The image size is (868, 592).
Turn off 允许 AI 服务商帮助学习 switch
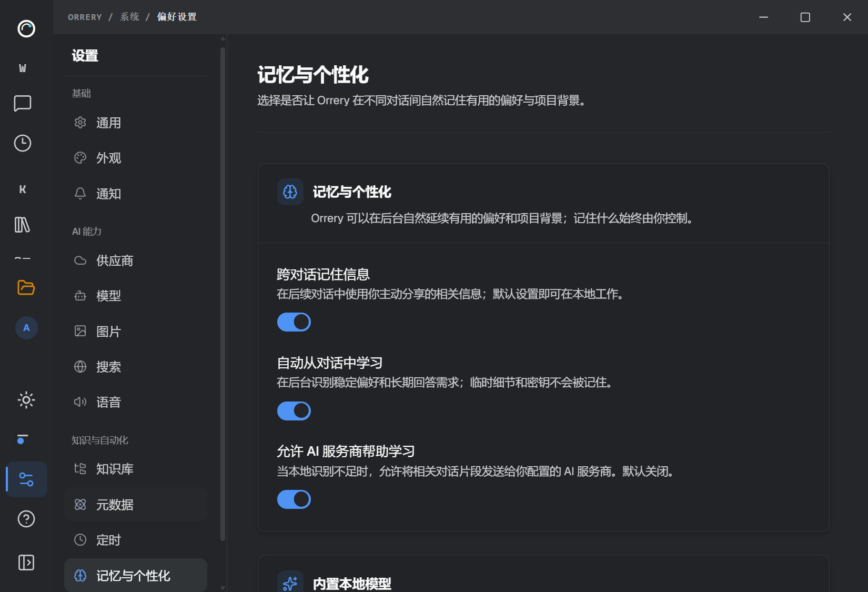coord(294,499)
